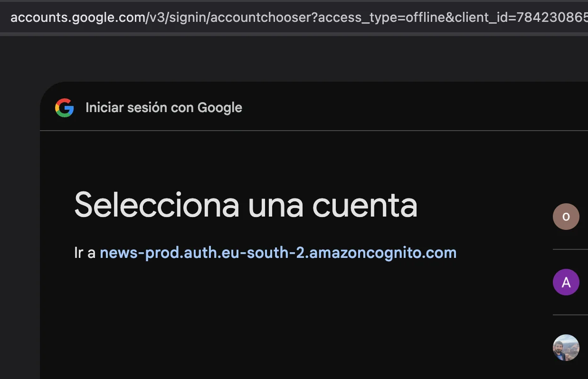This screenshot has width=588, height=379.
Task: Click the "Ir a" label before the link
Action: (x=85, y=253)
